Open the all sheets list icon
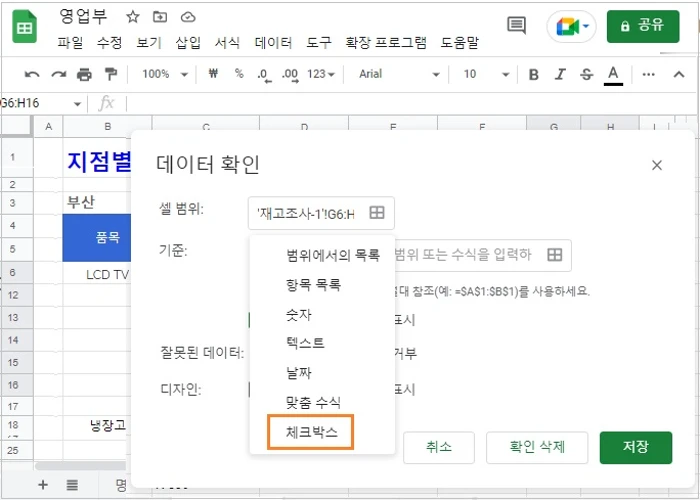Screen dimensions: 700x500 click(72, 484)
